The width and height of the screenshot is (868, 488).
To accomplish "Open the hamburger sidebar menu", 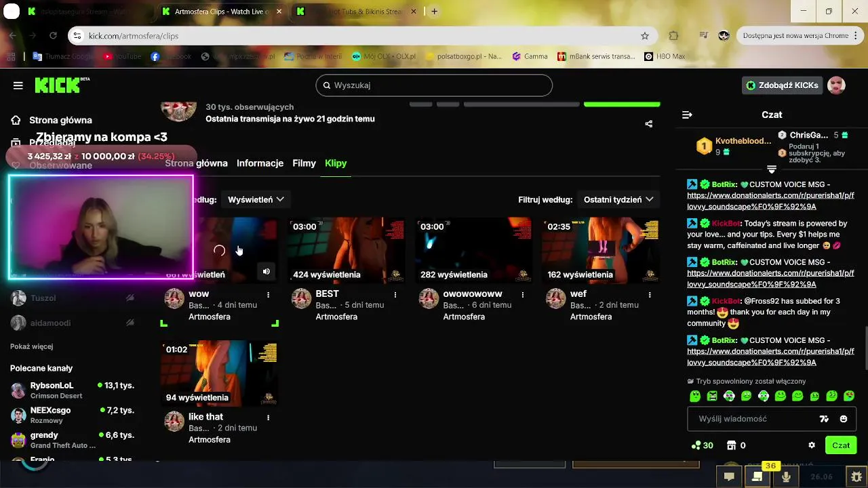I will [x=18, y=85].
